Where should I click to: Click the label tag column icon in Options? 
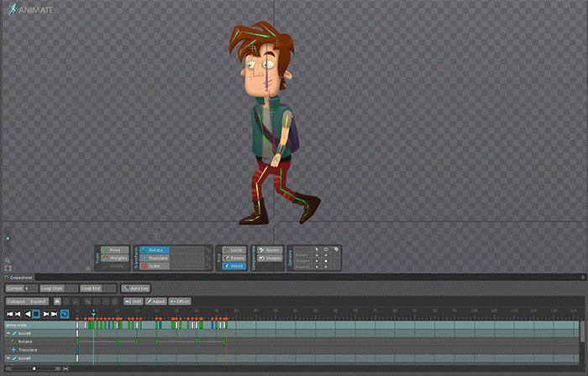tap(336, 249)
